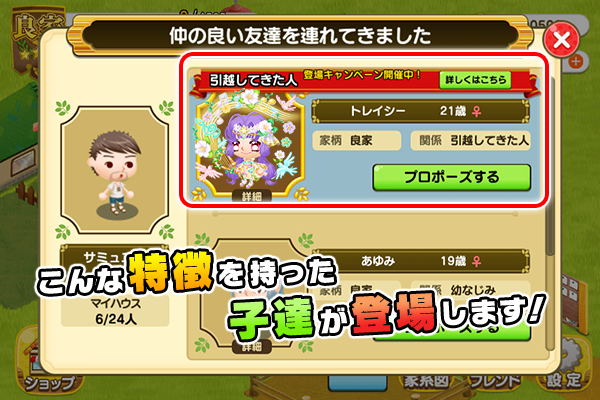Tap the orange plus icon near the top
This screenshot has height=400, width=600.
[x=576, y=61]
